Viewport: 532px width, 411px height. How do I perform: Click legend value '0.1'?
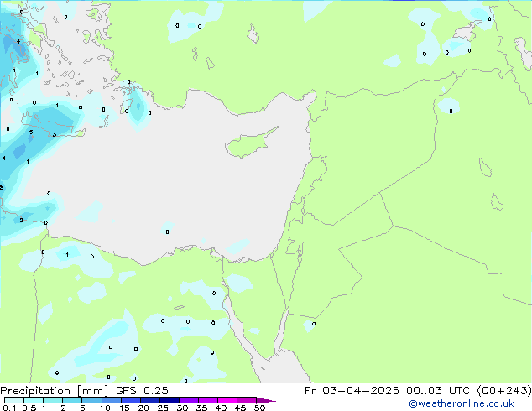pyautogui.click(x=9, y=408)
